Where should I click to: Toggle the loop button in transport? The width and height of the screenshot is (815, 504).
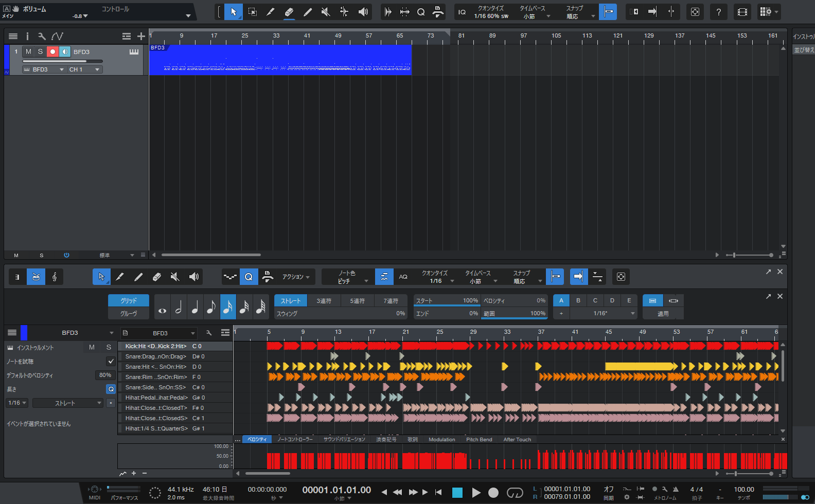click(515, 493)
